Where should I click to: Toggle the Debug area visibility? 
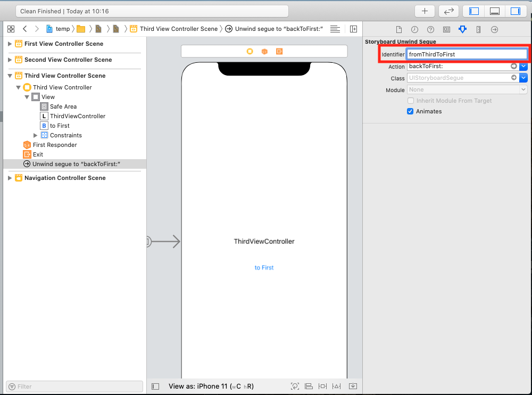click(494, 11)
